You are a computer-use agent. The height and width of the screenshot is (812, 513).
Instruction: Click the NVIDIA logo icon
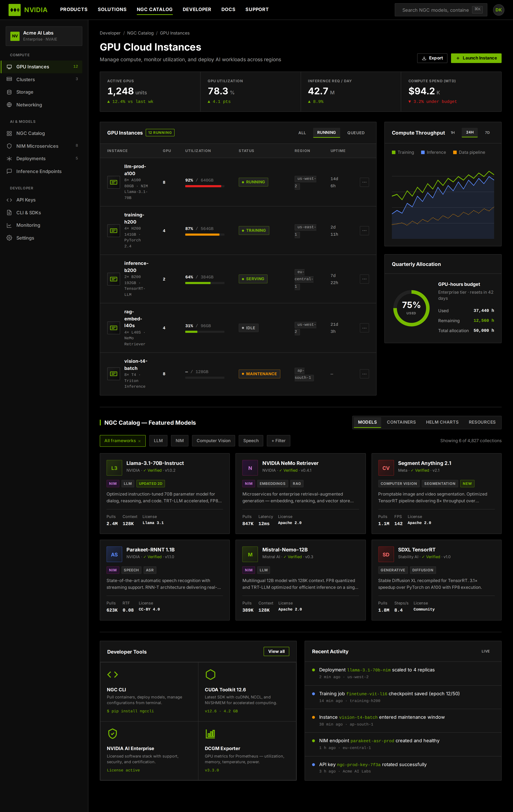(x=14, y=10)
